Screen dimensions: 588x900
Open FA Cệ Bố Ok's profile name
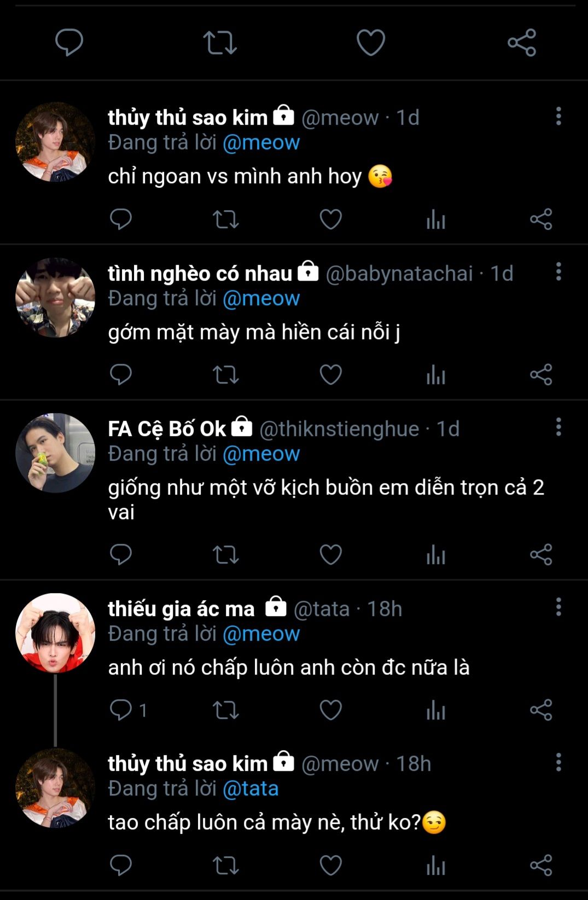167,429
